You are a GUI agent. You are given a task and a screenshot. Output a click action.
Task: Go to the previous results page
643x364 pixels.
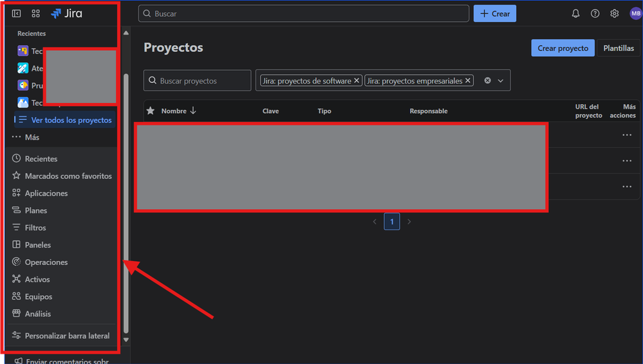click(375, 222)
